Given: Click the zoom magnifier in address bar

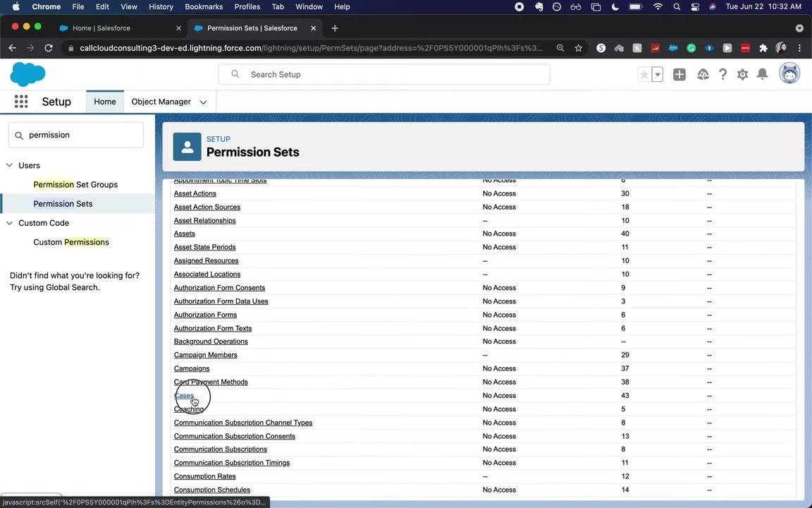Looking at the screenshot, I should point(560,48).
